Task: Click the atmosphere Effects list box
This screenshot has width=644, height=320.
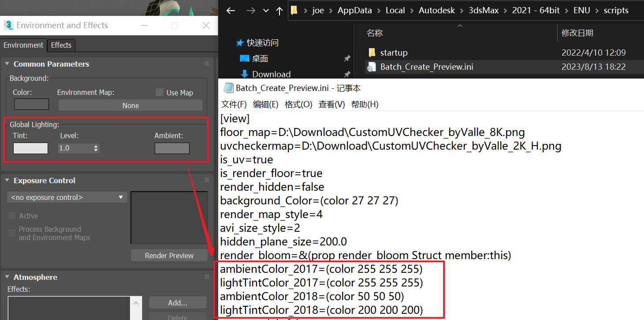Action: (x=69, y=308)
